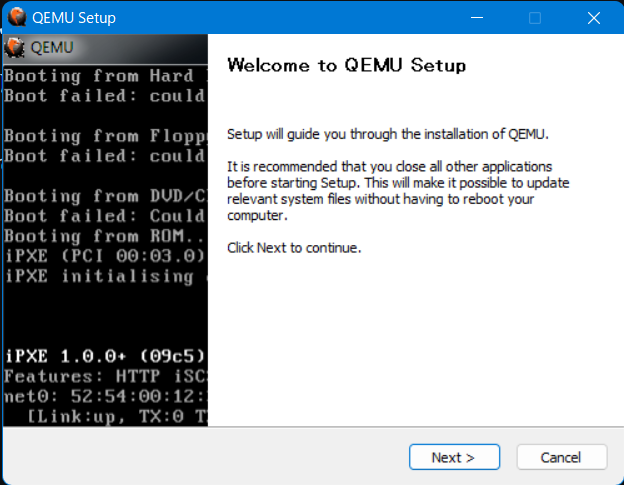Image resolution: width=624 pixels, height=485 pixels.
Task: Click the 'net0: 52:54:00:12' line in the banner
Action: [x=104, y=396]
